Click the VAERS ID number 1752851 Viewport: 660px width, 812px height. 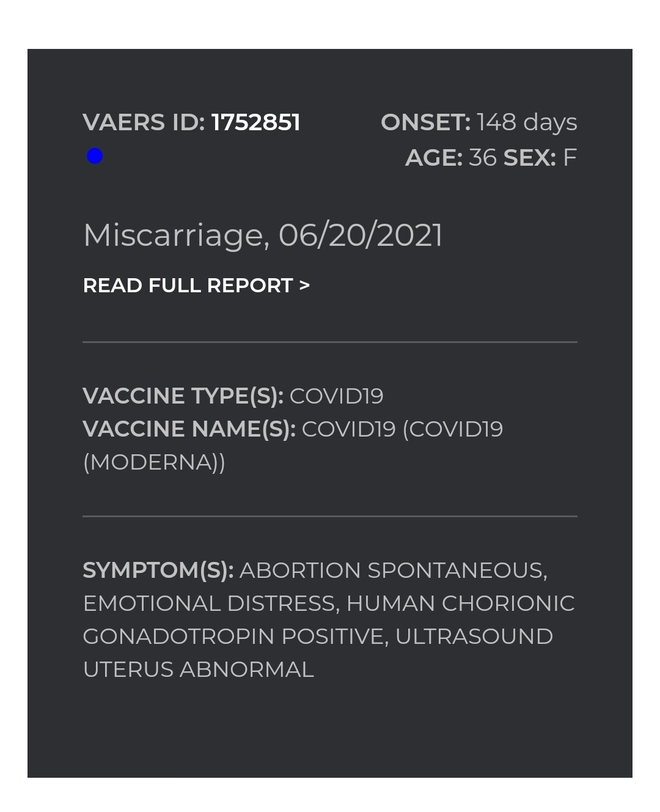[255, 122]
